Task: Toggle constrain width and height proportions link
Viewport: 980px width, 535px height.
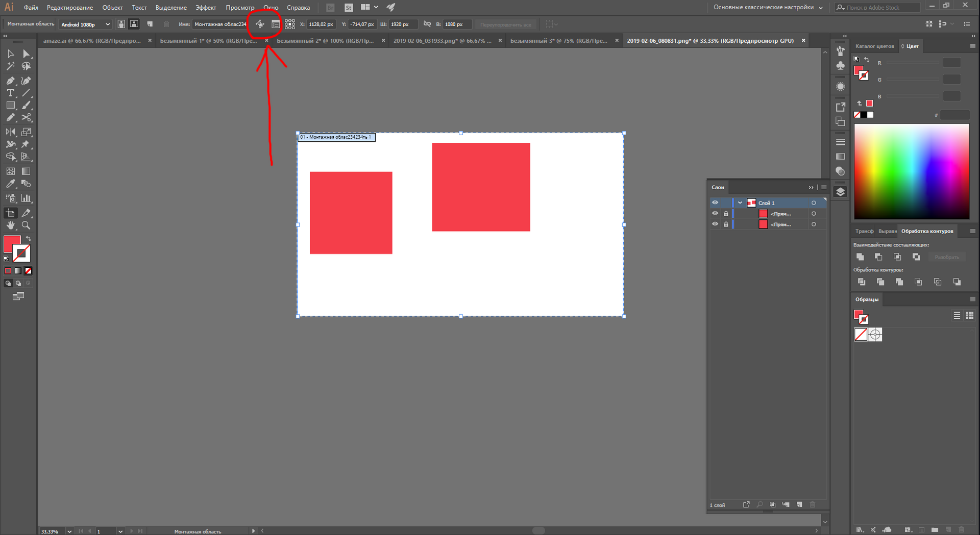Action: click(427, 24)
